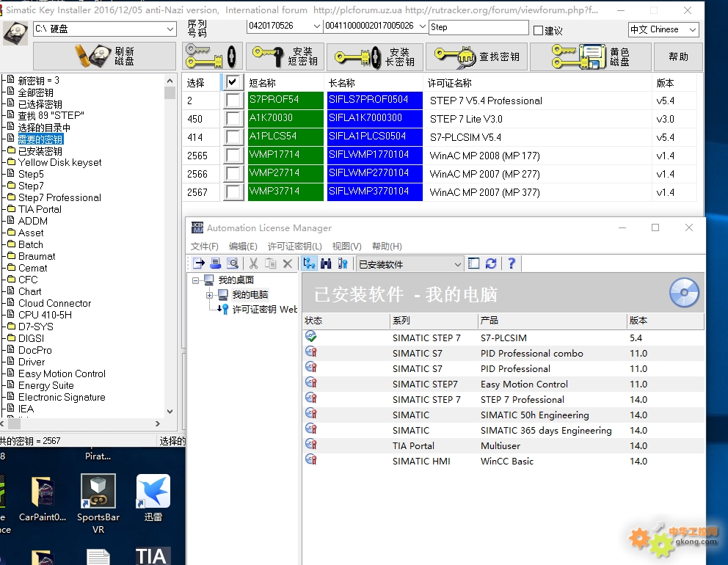Click the 安装长密钥 install long key button

375,56
